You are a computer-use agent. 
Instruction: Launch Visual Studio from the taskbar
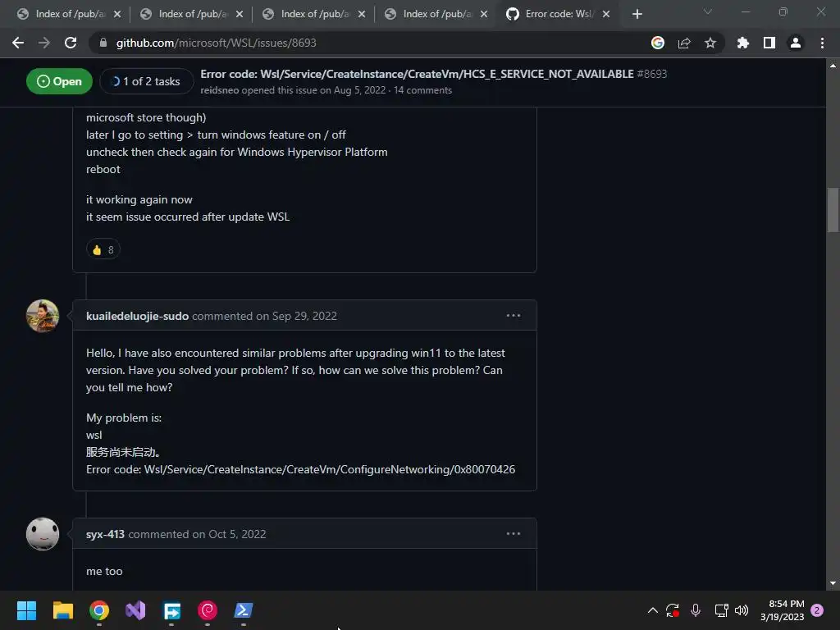[x=135, y=610]
